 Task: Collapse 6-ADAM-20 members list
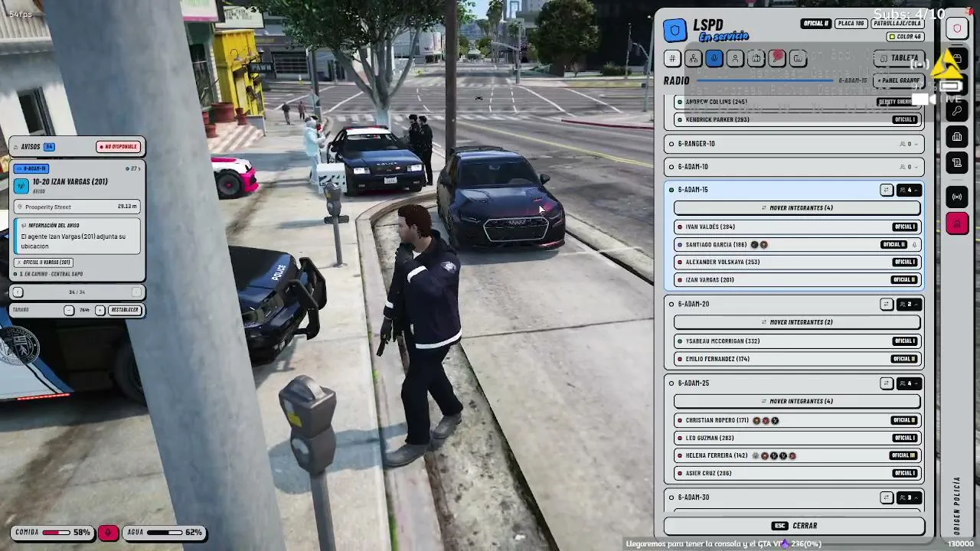click(x=908, y=304)
